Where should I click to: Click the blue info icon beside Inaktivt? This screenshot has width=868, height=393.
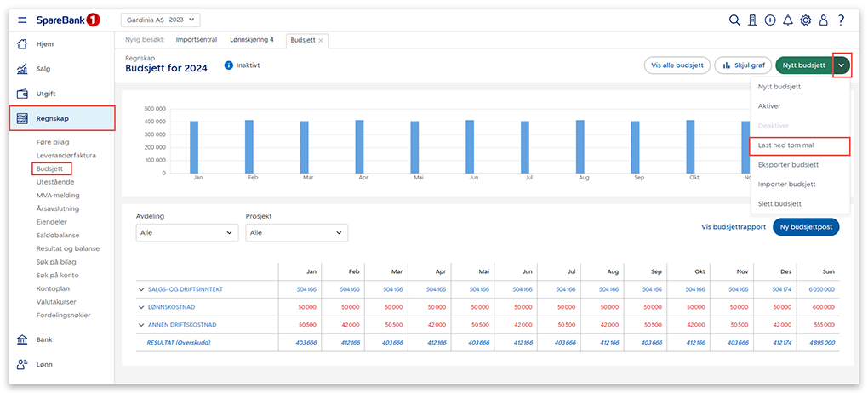(x=229, y=65)
